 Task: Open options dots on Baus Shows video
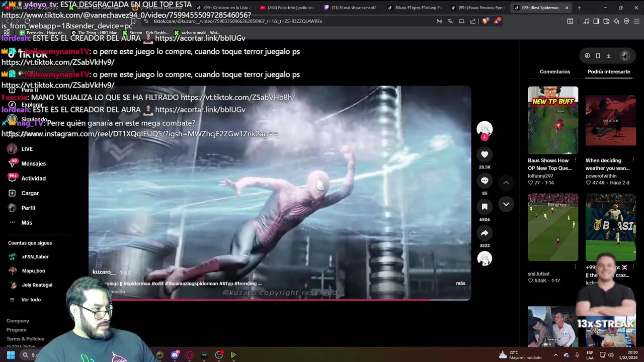click(576, 160)
